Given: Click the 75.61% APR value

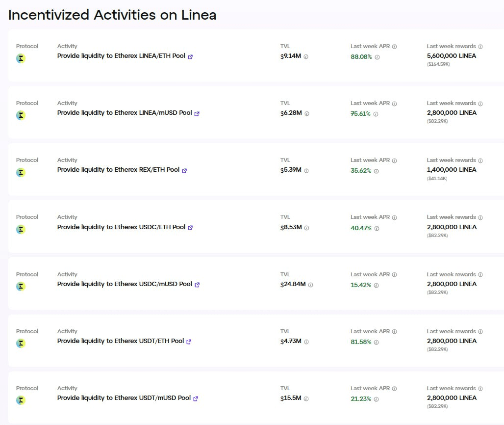Looking at the screenshot, I should tap(360, 114).
